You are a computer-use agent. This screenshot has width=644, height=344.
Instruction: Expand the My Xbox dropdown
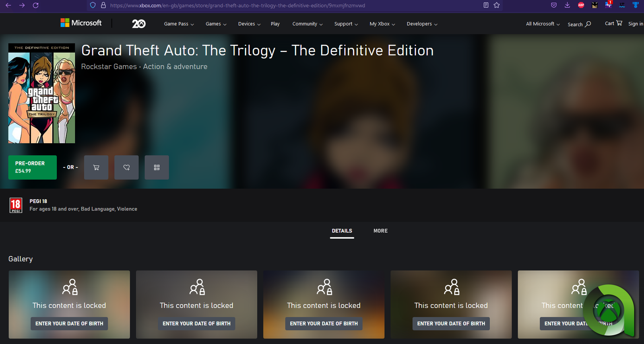point(382,24)
